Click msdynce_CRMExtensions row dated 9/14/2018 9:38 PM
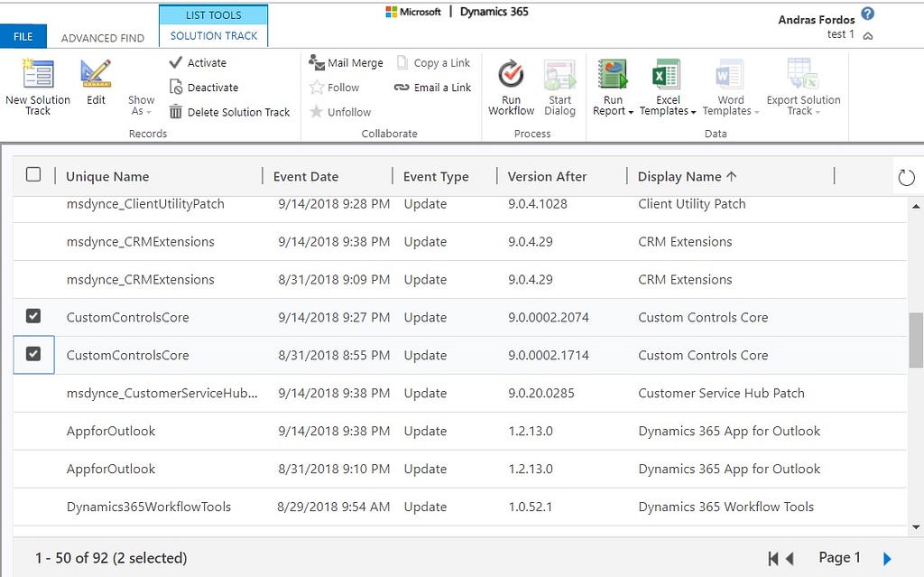 click(459, 242)
